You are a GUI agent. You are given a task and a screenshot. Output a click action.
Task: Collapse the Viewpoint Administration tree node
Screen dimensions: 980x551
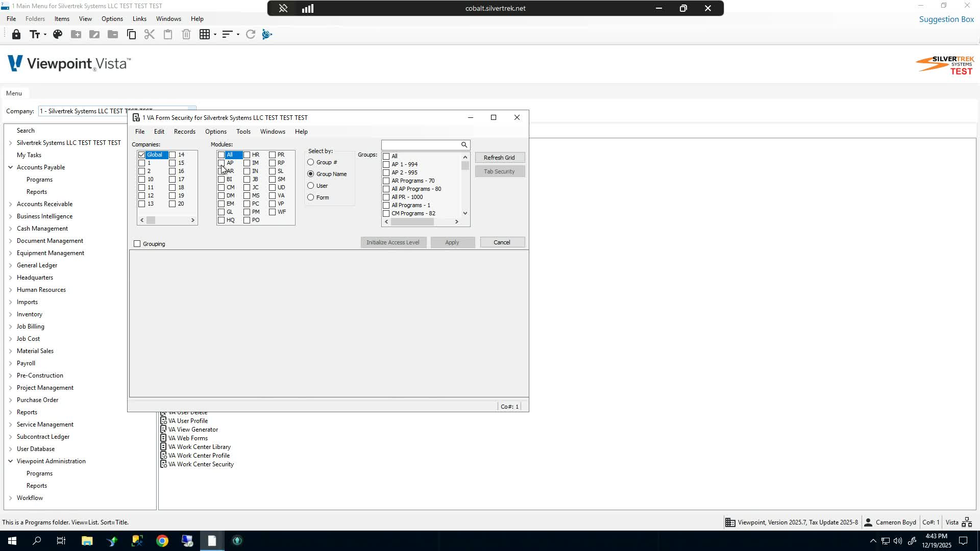10,461
